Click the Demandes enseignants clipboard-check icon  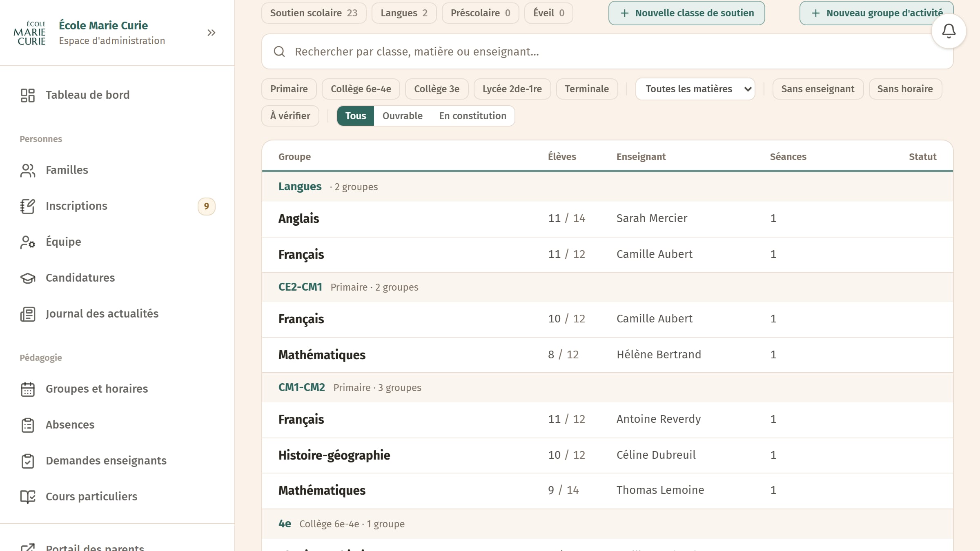tap(28, 461)
